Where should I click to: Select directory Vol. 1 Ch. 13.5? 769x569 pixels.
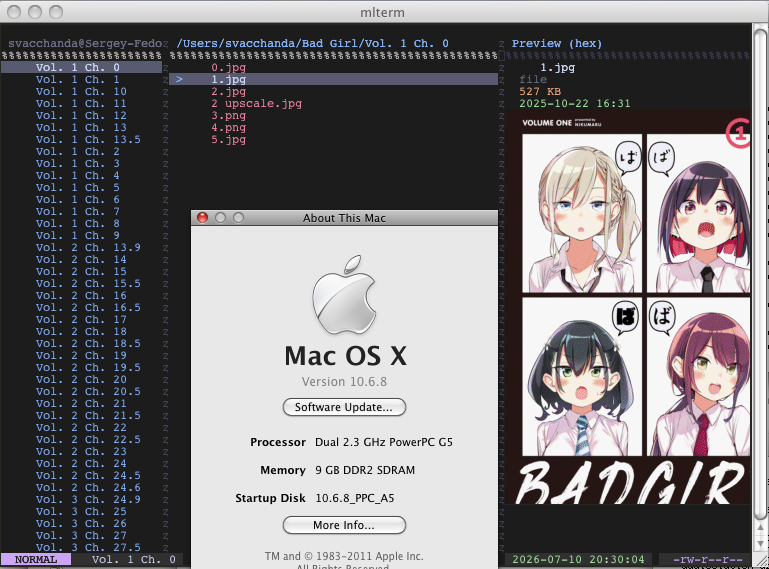[x=88, y=139]
